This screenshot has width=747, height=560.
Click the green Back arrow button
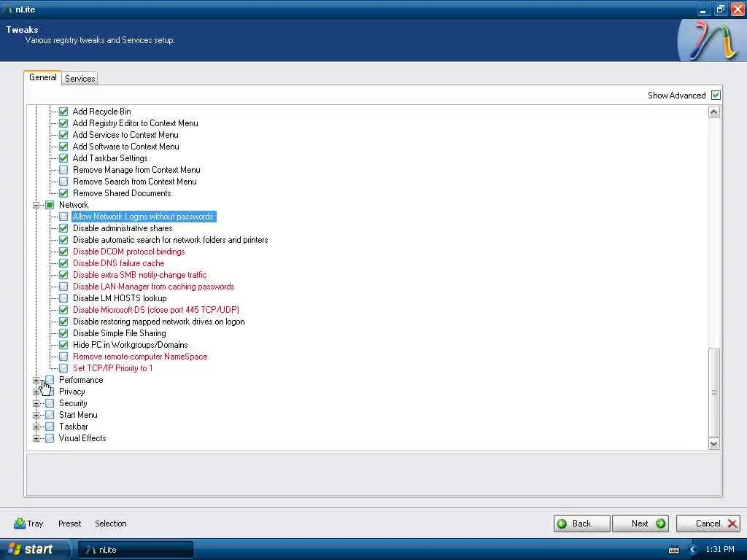click(581, 524)
